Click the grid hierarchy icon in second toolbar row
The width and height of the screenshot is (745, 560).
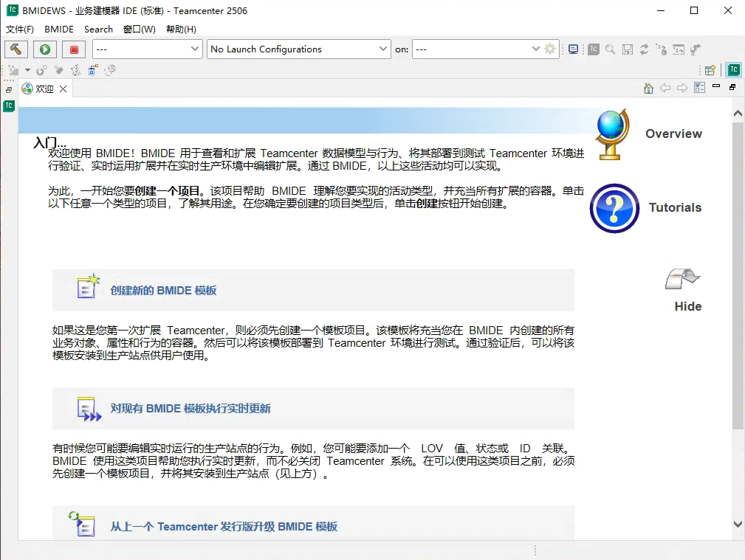pyautogui.click(x=14, y=71)
